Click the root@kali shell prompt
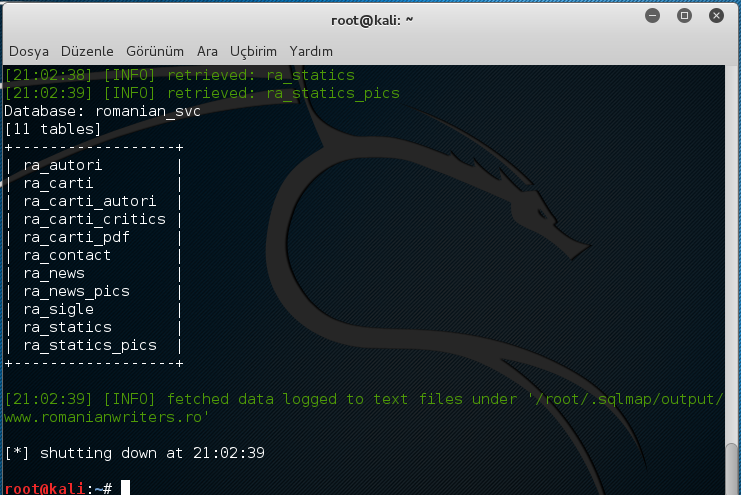This screenshot has height=495, width=741. (x=58, y=488)
